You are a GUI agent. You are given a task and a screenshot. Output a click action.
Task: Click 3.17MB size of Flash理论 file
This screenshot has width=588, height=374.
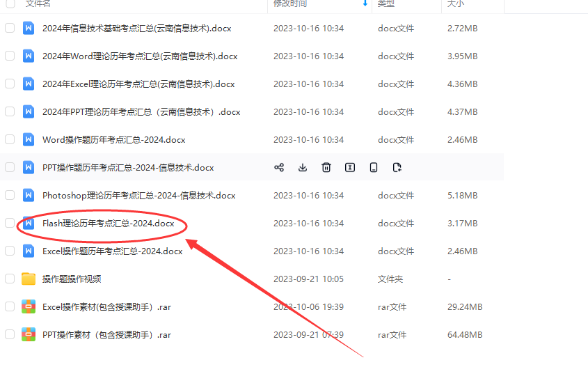coord(462,223)
